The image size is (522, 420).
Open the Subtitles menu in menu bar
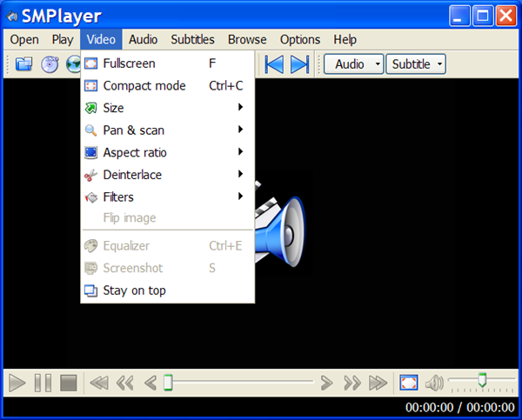click(x=192, y=39)
